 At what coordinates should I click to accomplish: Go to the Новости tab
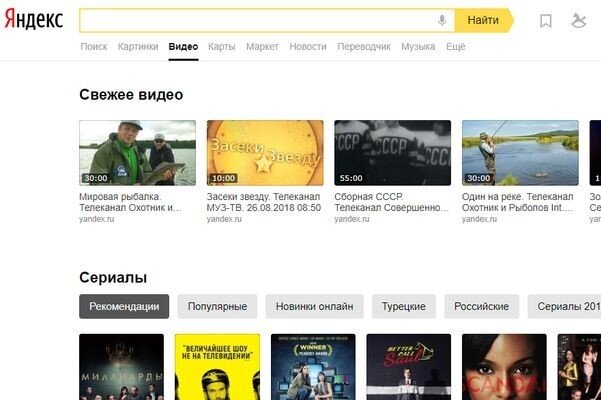[x=308, y=47]
